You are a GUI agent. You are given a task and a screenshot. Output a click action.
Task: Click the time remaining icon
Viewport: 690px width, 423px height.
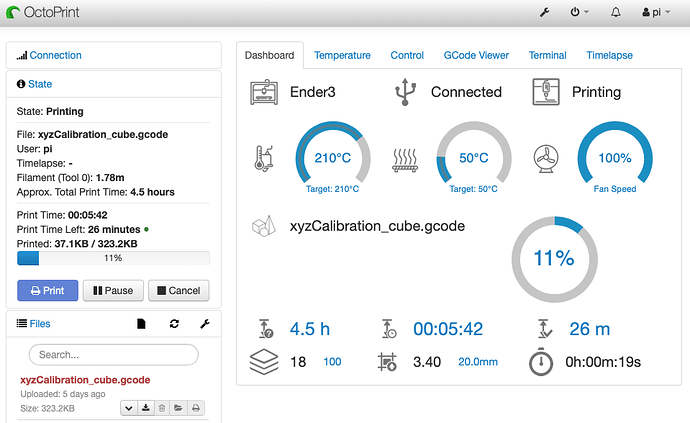[x=545, y=329]
